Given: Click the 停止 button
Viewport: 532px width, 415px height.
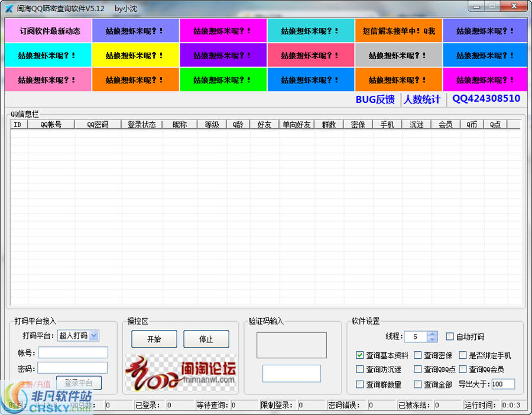Looking at the screenshot, I should [x=206, y=339].
